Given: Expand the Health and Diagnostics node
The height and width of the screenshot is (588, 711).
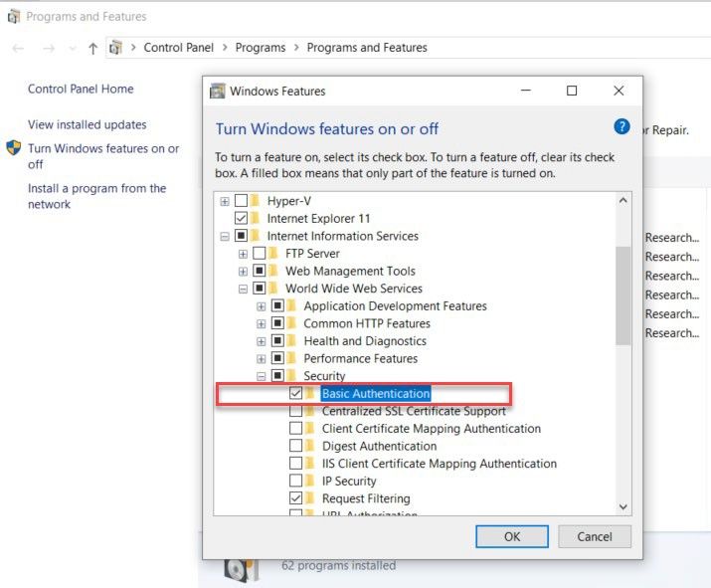Looking at the screenshot, I should tap(262, 341).
